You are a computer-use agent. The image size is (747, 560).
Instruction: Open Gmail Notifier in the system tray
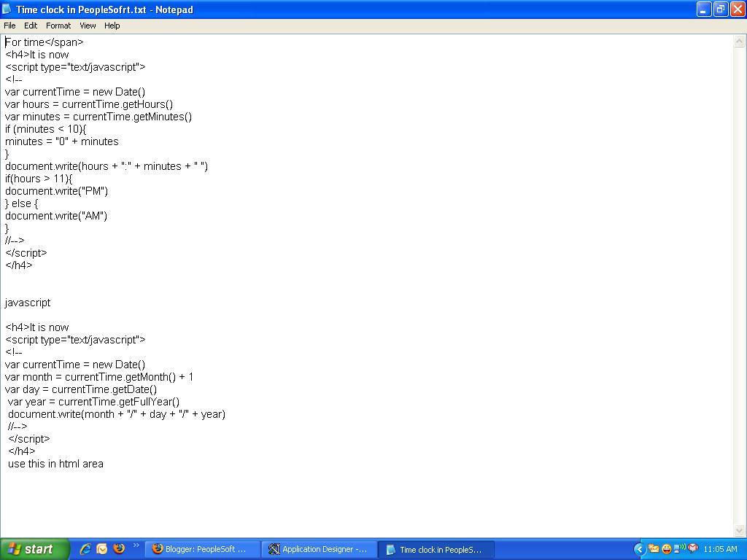692,548
